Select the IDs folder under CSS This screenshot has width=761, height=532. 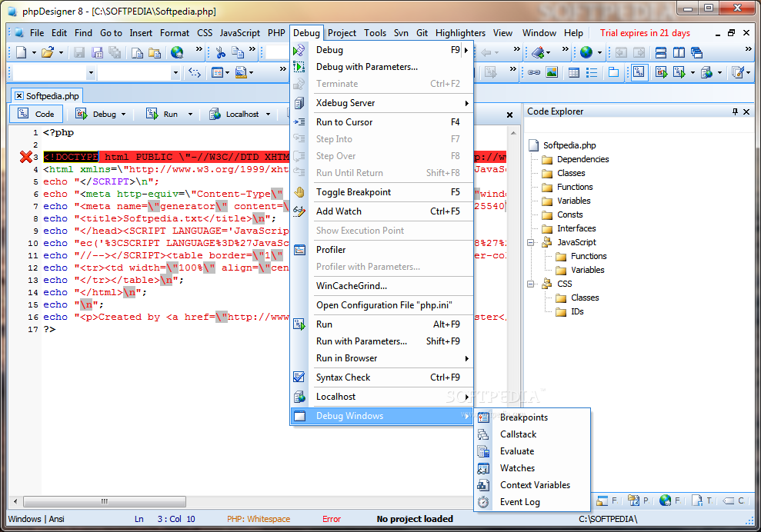(x=569, y=311)
